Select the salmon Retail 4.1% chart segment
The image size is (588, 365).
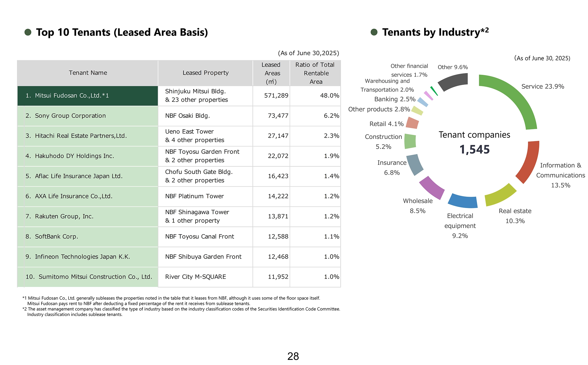[x=412, y=123]
